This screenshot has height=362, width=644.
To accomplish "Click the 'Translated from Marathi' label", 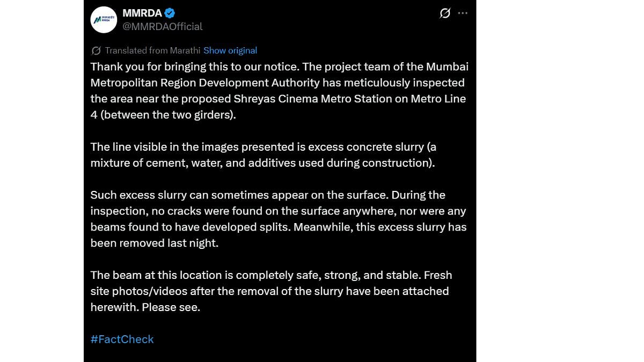I will [x=152, y=50].
